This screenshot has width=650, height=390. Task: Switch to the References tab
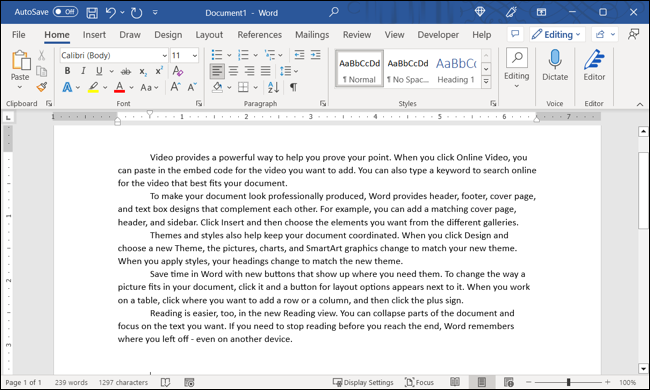[x=260, y=35]
